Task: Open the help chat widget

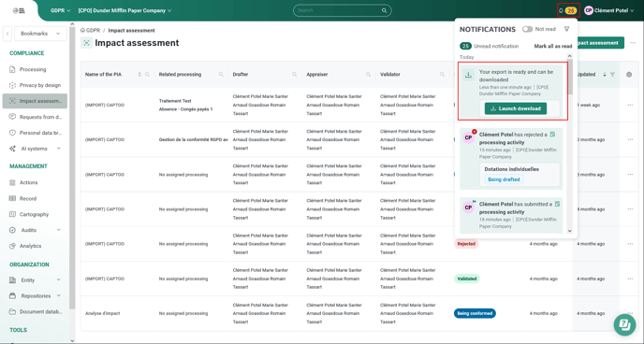Action: pos(624,324)
